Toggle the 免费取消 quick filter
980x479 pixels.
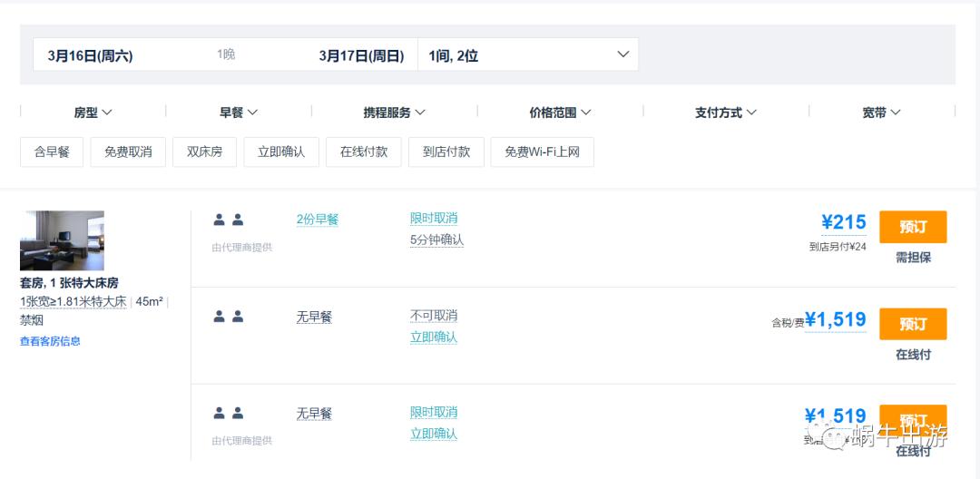128,152
